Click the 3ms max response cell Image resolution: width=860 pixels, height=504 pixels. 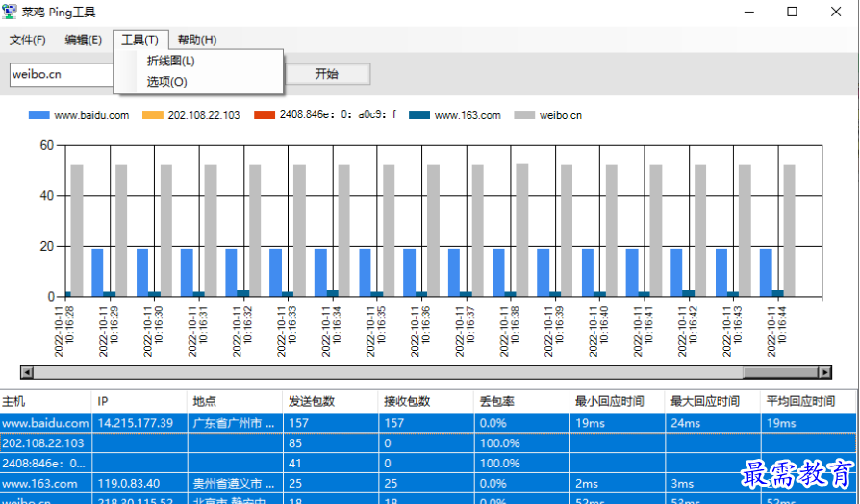click(713, 484)
